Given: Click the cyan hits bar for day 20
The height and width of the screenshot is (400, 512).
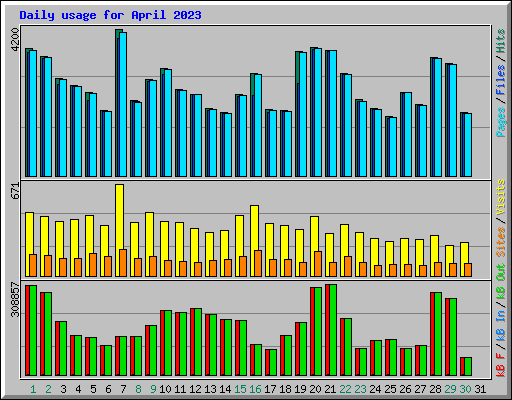Looking at the screenshot, I should click(x=318, y=112).
